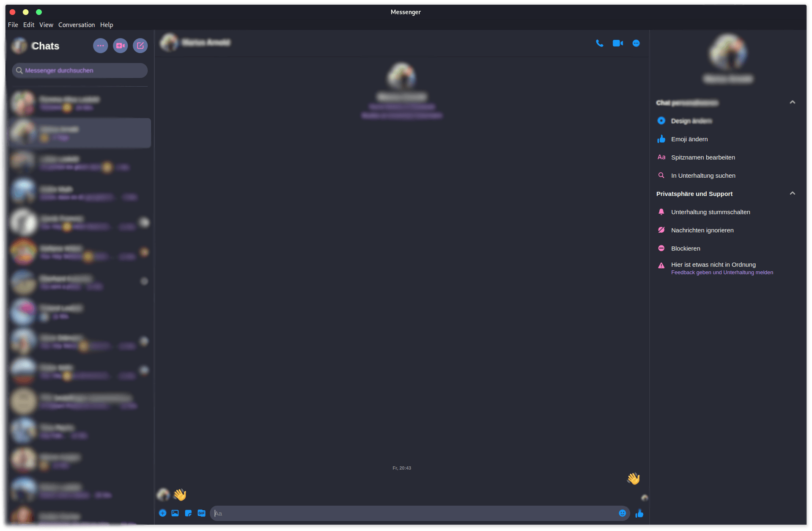The height and width of the screenshot is (531, 812).
Task: Open the Help menu
Action: coord(107,25)
